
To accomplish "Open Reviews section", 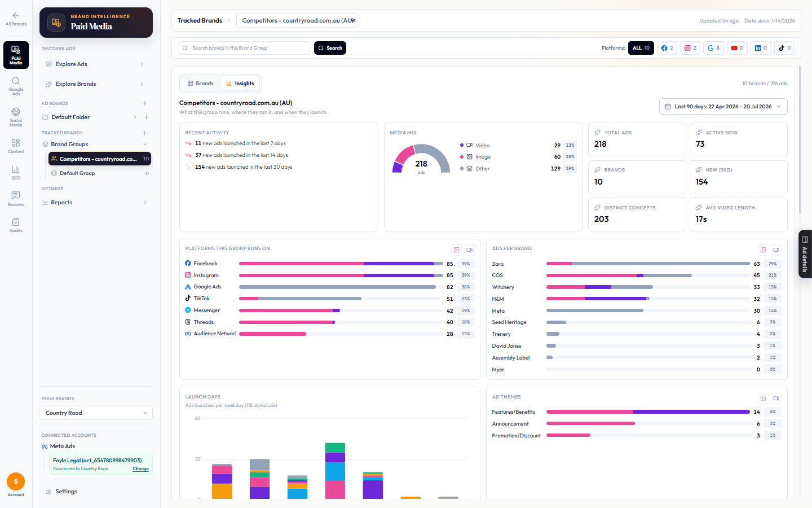I will click(16, 199).
